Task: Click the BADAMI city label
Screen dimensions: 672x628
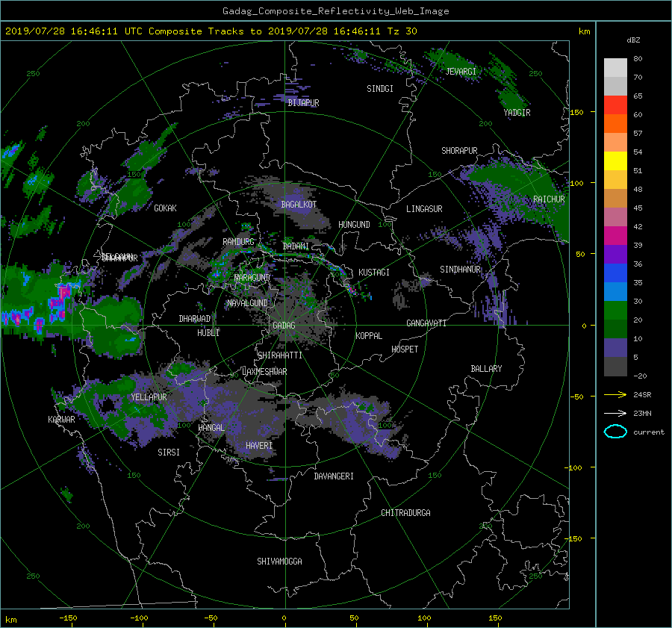Action: point(296,246)
